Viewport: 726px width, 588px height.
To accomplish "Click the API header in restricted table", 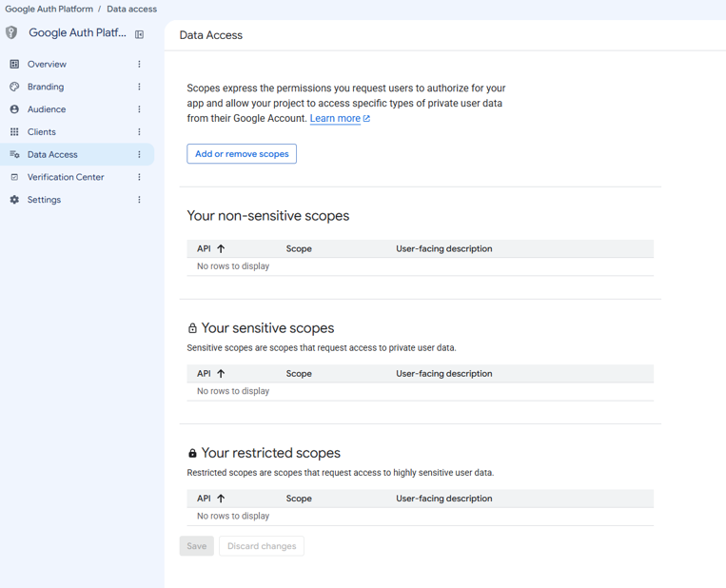I will click(204, 499).
